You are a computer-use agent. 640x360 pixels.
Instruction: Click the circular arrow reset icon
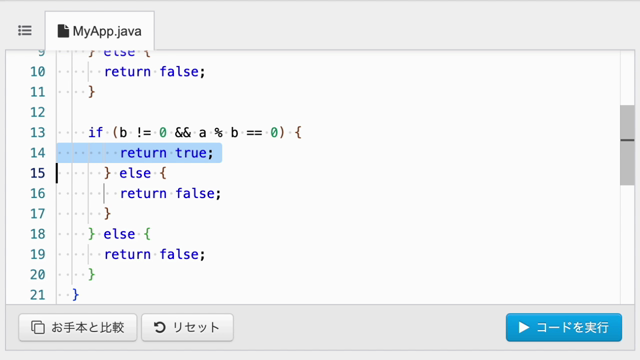(x=160, y=327)
